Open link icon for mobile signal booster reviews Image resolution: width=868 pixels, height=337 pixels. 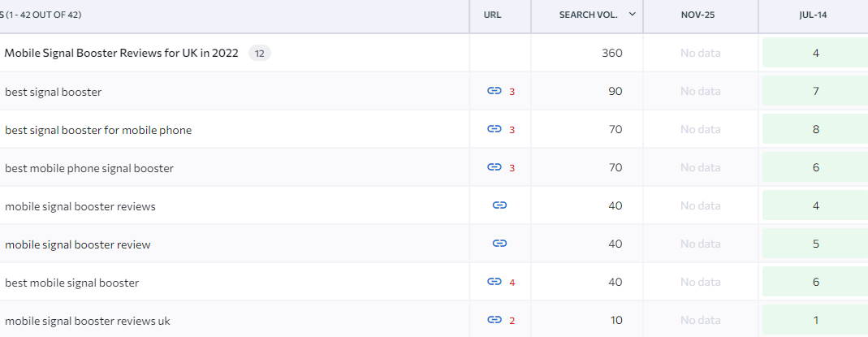tap(499, 205)
